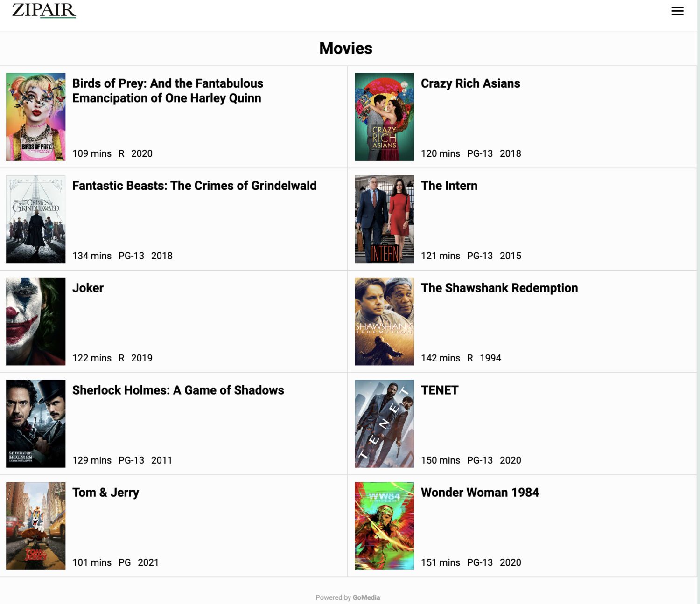
Task: Click the Joker movie title
Action: [x=88, y=288]
